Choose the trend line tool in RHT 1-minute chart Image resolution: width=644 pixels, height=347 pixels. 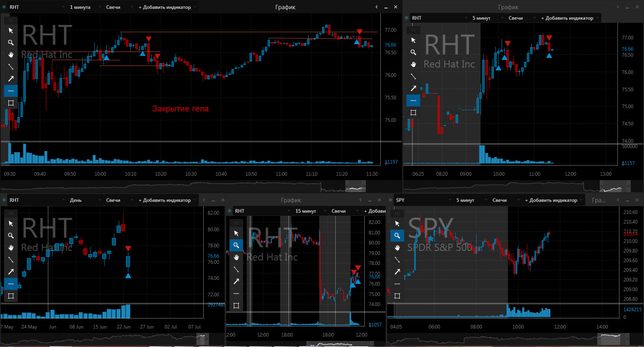[11, 67]
